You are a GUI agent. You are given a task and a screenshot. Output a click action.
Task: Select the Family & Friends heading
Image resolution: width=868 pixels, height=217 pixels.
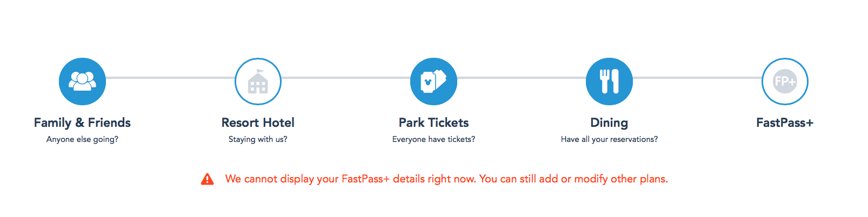click(82, 123)
